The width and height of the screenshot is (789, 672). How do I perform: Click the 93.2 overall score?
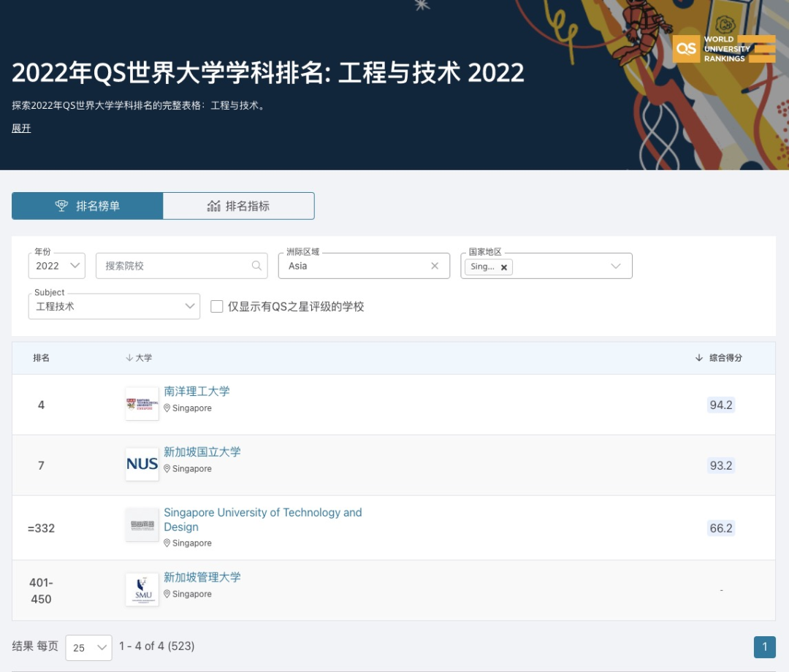point(721,465)
